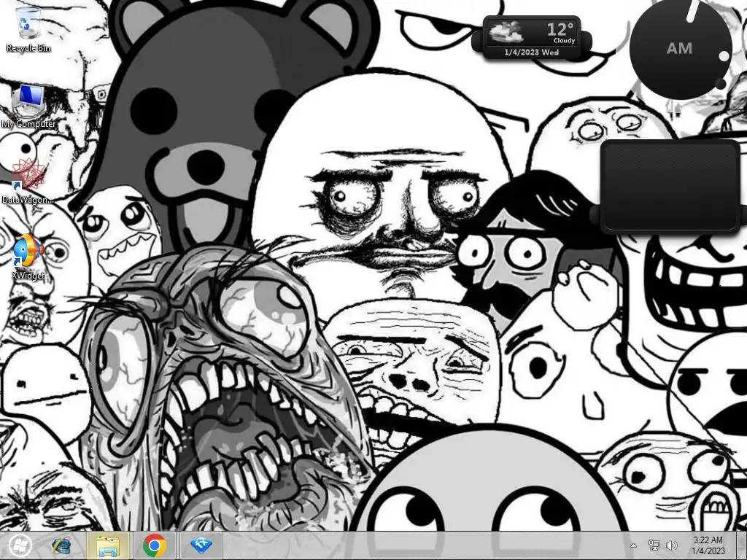Click the Cloudy condition label
This screenshot has width=747, height=560.
564,41
